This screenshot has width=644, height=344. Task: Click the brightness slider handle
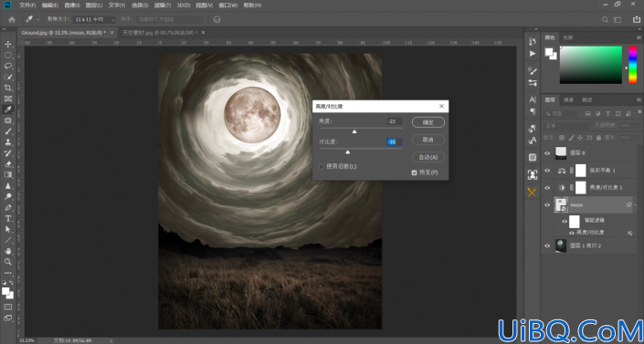(354, 131)
